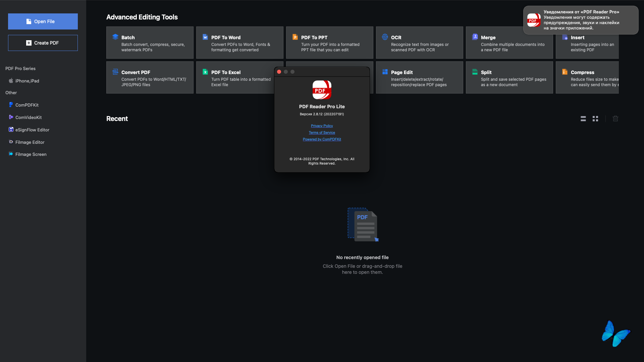Click the Merge tool icon
This screenshot has height=362, width=644.
[x=475, y=37]
